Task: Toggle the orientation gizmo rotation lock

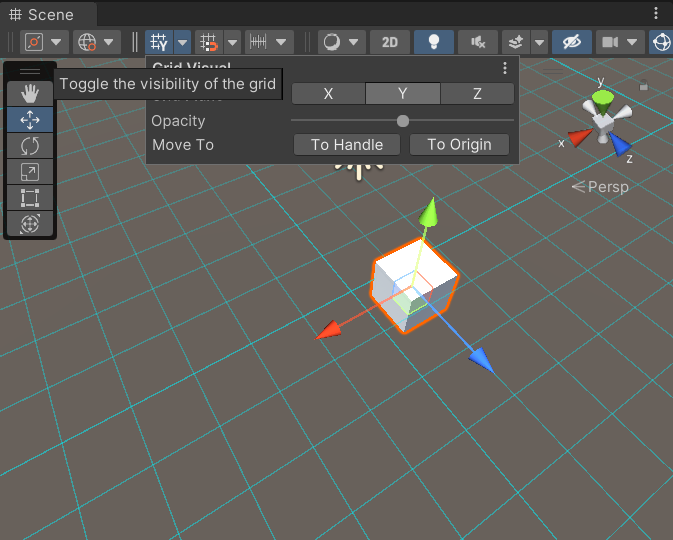Action: click(643, 85)
